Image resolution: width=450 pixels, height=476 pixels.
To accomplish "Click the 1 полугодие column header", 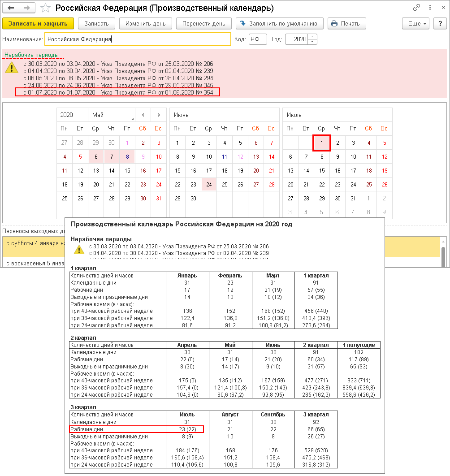I will point(359,345).
